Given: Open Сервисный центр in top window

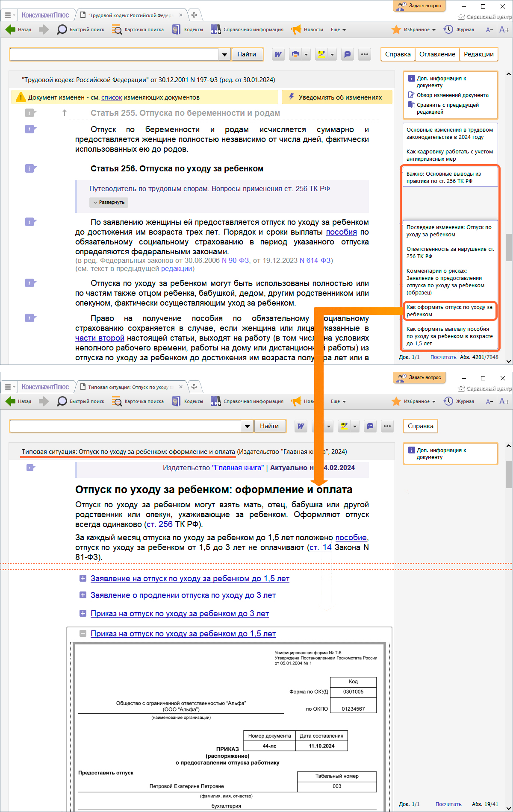Looking at the screenshot, I should pyautogui.click(x=484, y=17).
